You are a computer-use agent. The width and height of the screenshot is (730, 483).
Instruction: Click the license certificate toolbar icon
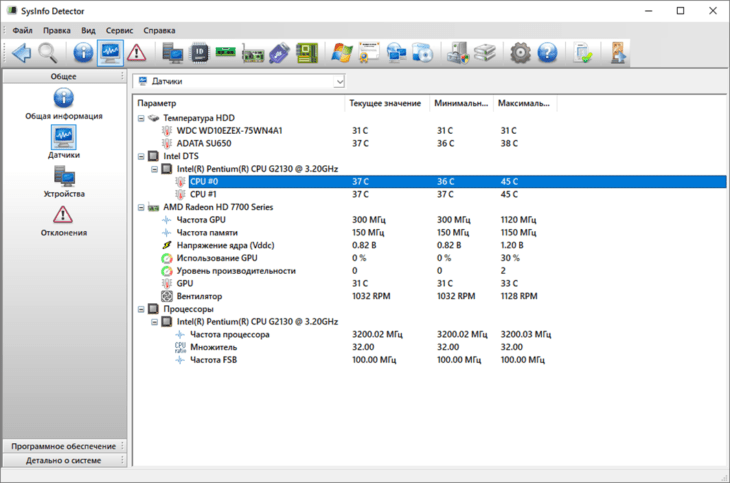coord(369,53)
